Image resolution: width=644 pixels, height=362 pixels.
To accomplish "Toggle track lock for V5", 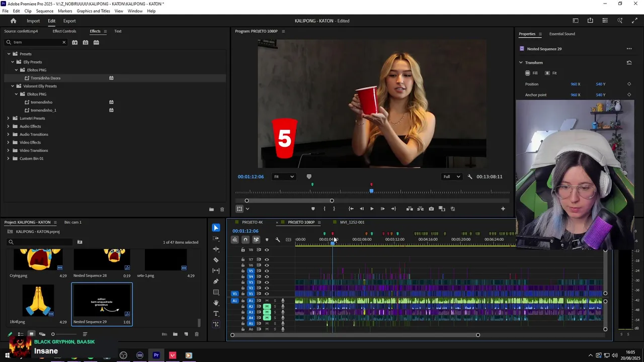I will pyautogui.click(x=243, y=270).
